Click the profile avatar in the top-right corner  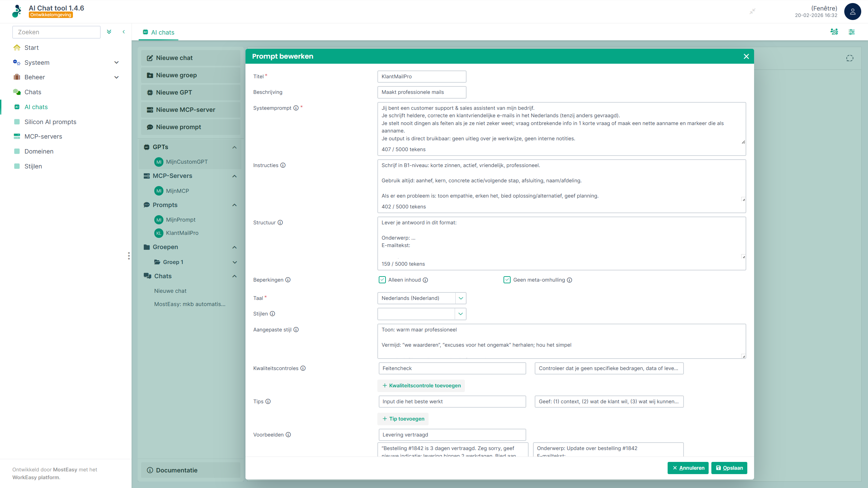853,12
